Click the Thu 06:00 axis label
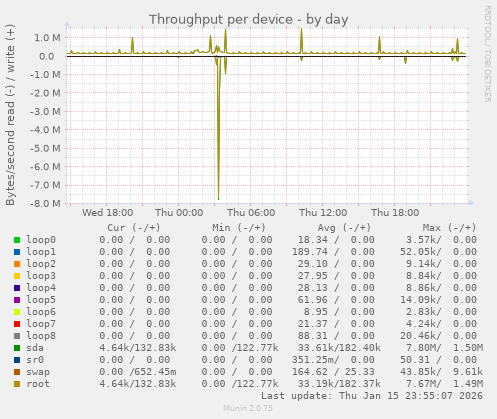The image size is (497, 419). click(251, 213)
